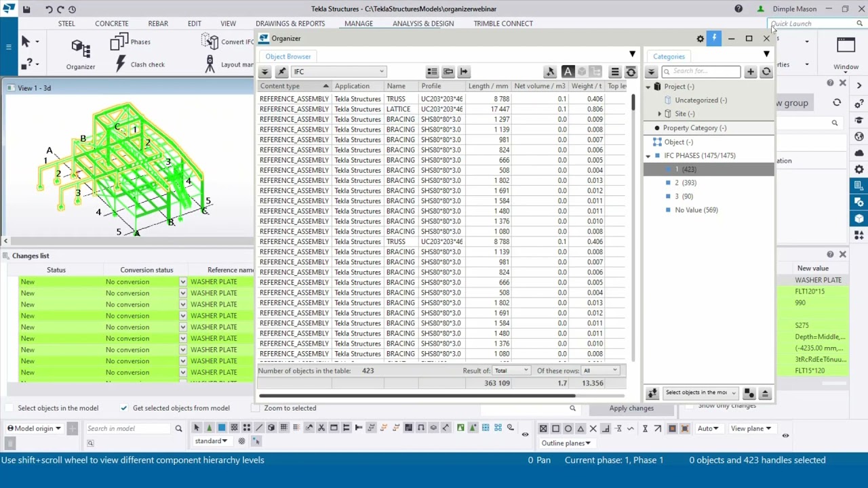This screenshot has width=868, height=488.
Task: Open the STEEL ribbon tab
Action: (66, 24)
